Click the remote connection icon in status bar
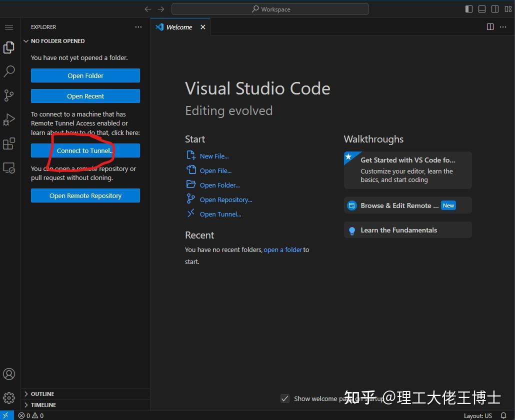 coord(5,415)
